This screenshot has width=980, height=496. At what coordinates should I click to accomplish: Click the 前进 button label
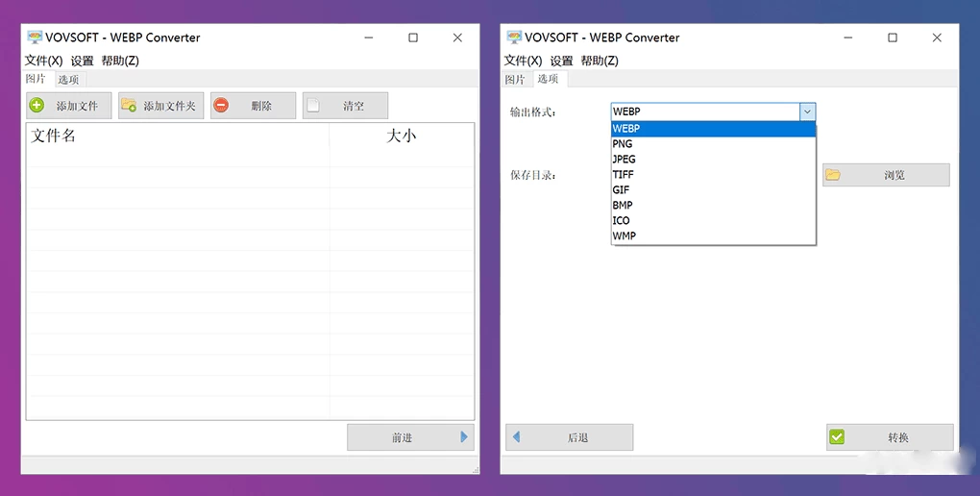(x=402, y=437)
